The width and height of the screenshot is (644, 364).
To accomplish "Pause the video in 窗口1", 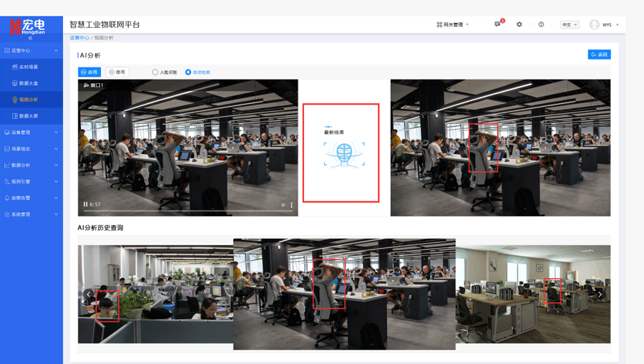I will point(85,205).
